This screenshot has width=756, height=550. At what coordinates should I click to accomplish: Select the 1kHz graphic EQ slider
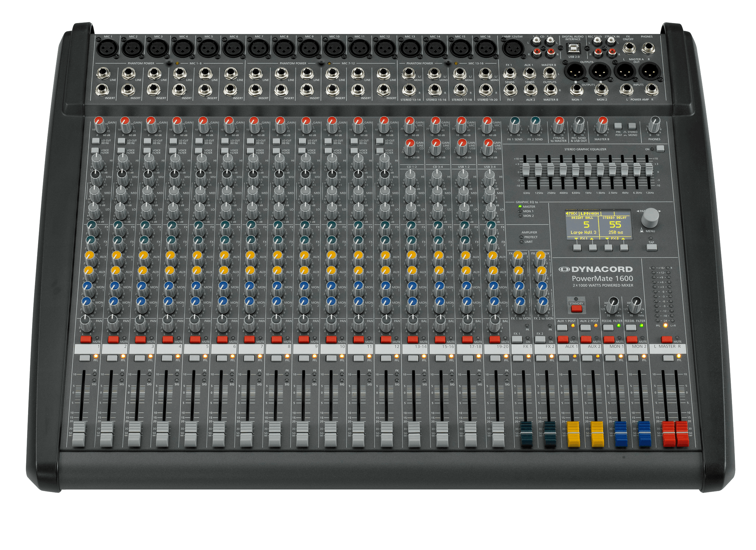click(588, 170)
